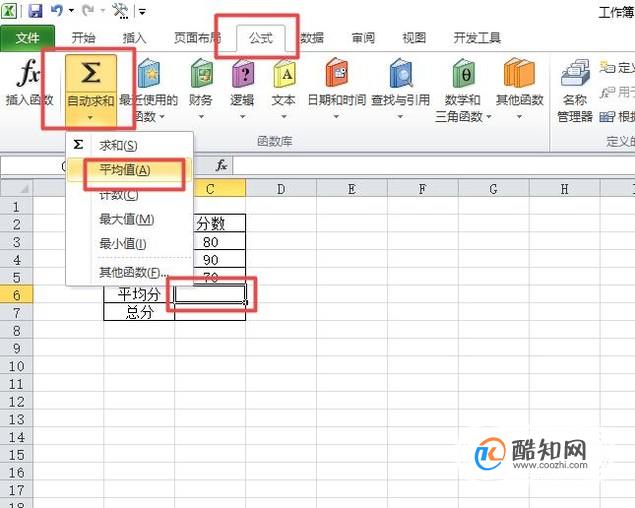Screen dimensions: 635x508
Task: Switch to the Page Layout (页面布局) tab
Action: tap(197, 38)
